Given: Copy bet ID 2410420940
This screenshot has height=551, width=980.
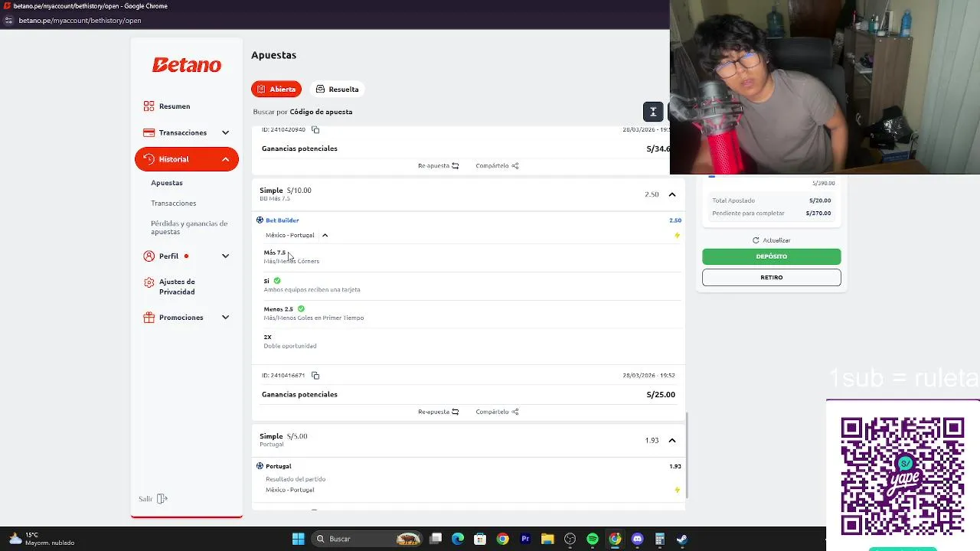Looking at the screenshot, I should [x=315, y=130].
